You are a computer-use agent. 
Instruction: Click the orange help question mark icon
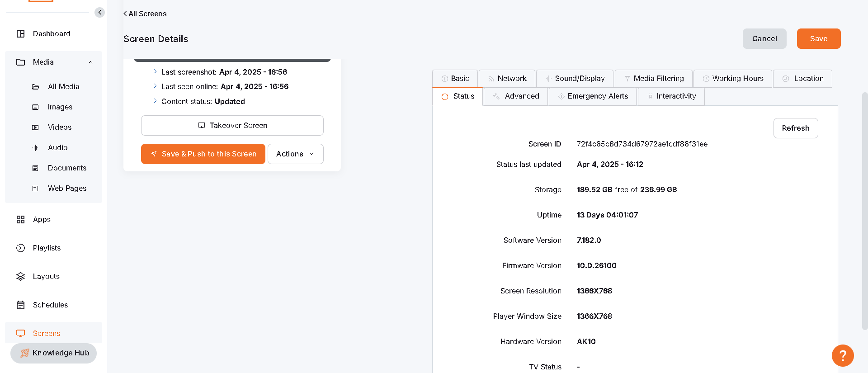(x=842, y=356)
